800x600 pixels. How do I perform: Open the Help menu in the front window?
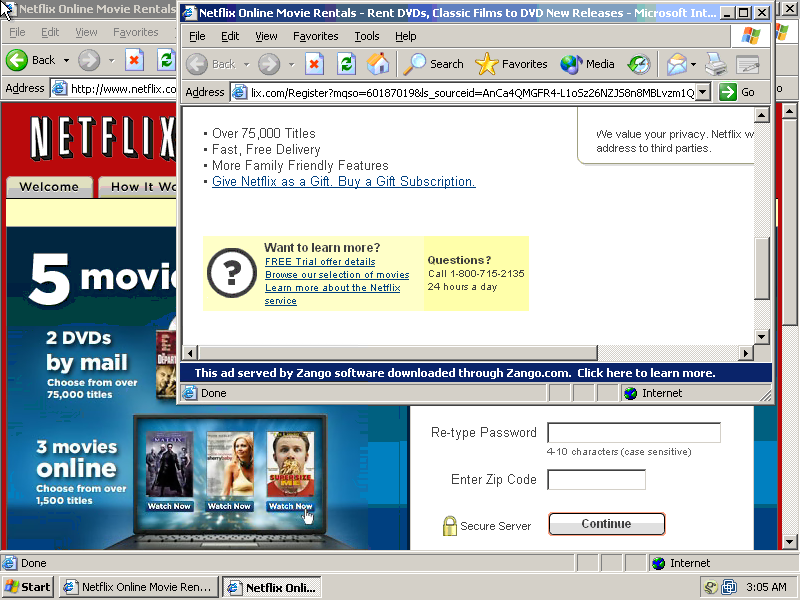tap(406, 36)
